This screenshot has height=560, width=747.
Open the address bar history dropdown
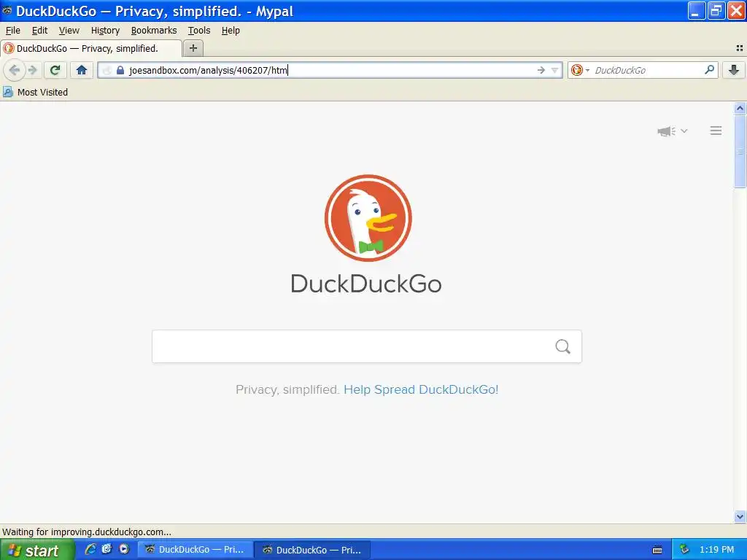pos(554,71)
